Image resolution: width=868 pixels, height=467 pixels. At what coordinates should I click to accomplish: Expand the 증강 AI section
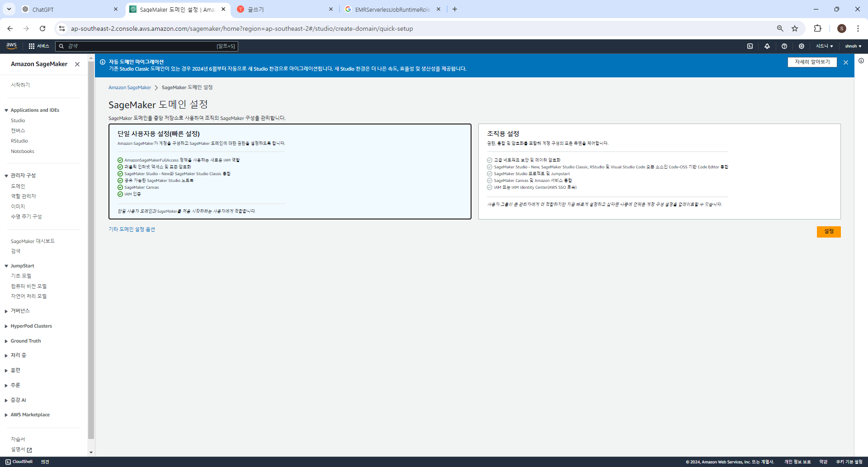pyautogui.click(x=6, y=400)
